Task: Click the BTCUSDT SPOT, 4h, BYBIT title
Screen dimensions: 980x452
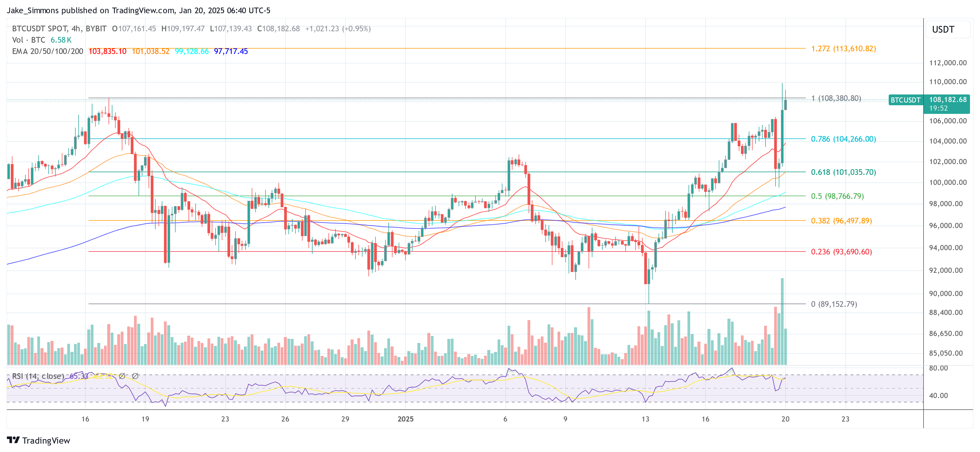Action: point(59,29)
